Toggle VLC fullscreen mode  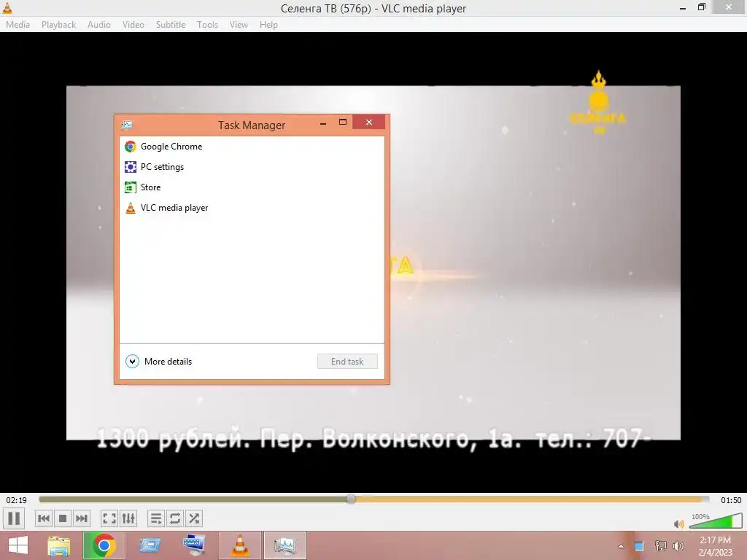109,518
